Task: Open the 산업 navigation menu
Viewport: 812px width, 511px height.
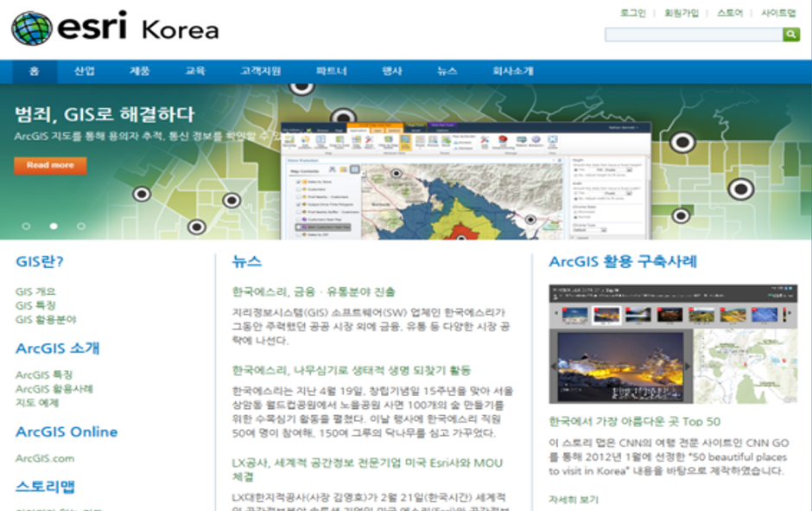Action: tap(85, 71)
